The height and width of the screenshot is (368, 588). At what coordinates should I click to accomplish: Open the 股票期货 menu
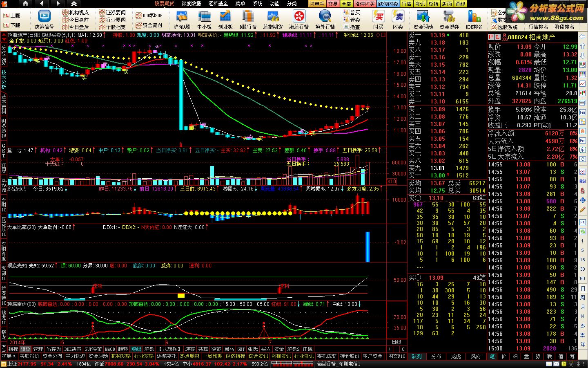pos(164,4)
